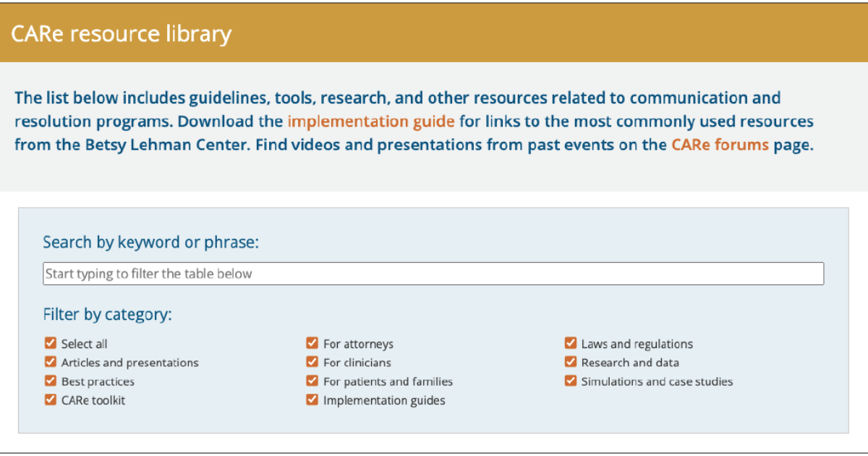Uncheck the "Implementation guides" filter
This screenshot has height=456, width=868.
click(312, 400)
